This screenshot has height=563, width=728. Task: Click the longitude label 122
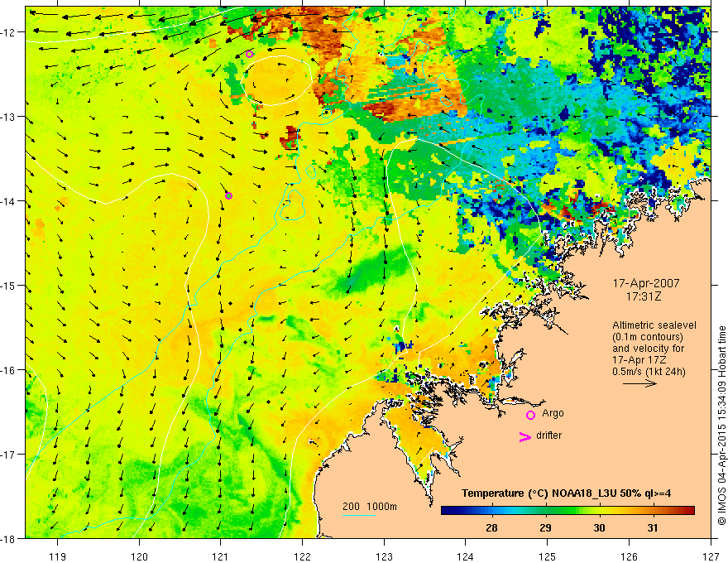(x=302, y=556)
